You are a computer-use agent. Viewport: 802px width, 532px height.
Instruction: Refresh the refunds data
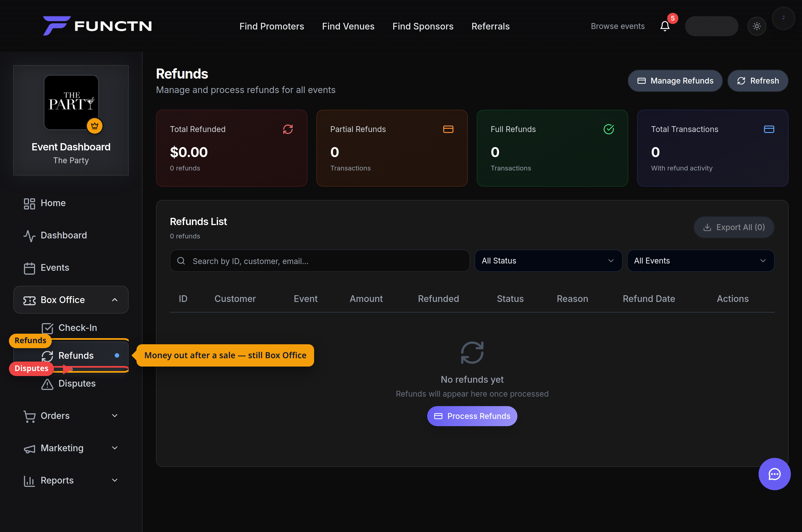[x=758, y=81]
